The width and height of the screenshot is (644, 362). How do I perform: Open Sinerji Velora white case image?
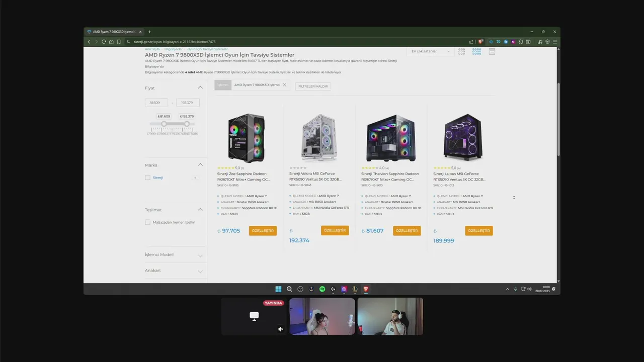pyautogui.click(x=318, y=137)
